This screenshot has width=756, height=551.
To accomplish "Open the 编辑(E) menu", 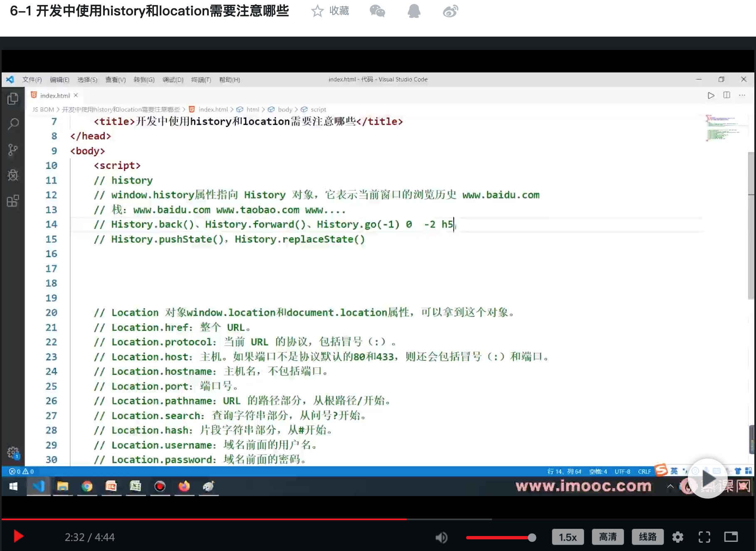I will [59, 79].
